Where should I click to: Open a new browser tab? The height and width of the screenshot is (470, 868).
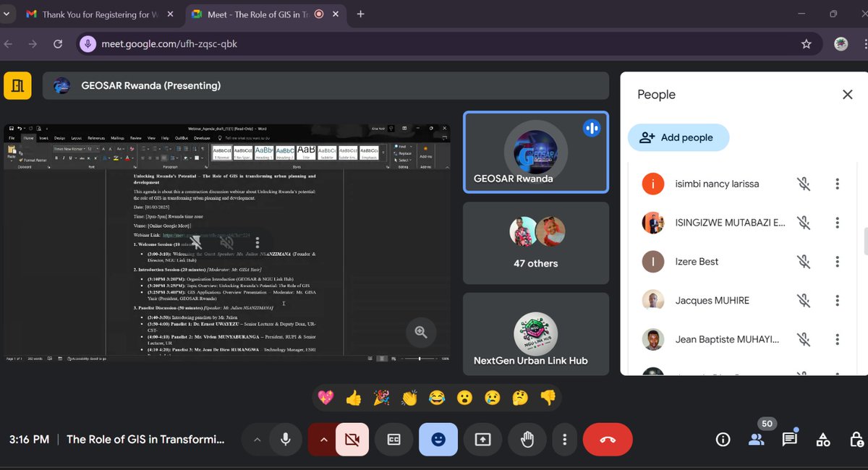(361, 14)
